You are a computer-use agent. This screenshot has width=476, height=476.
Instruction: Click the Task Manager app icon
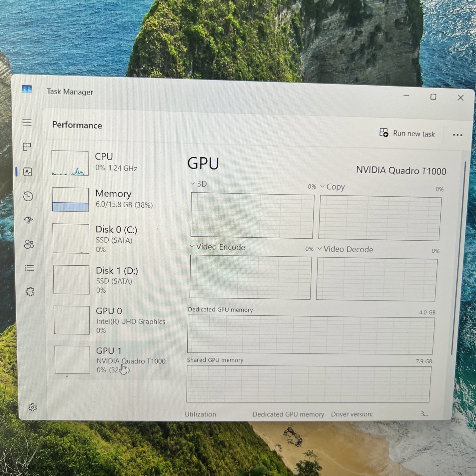click(27, 89)
